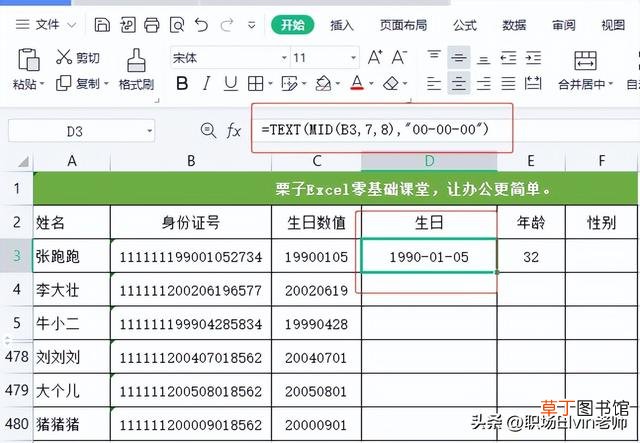Image resolution: width=640 pixels, height=443 pixels.
Task: Click the zoom magnifier beside fx
Action: pyautogui.click(x=209, y=131)
